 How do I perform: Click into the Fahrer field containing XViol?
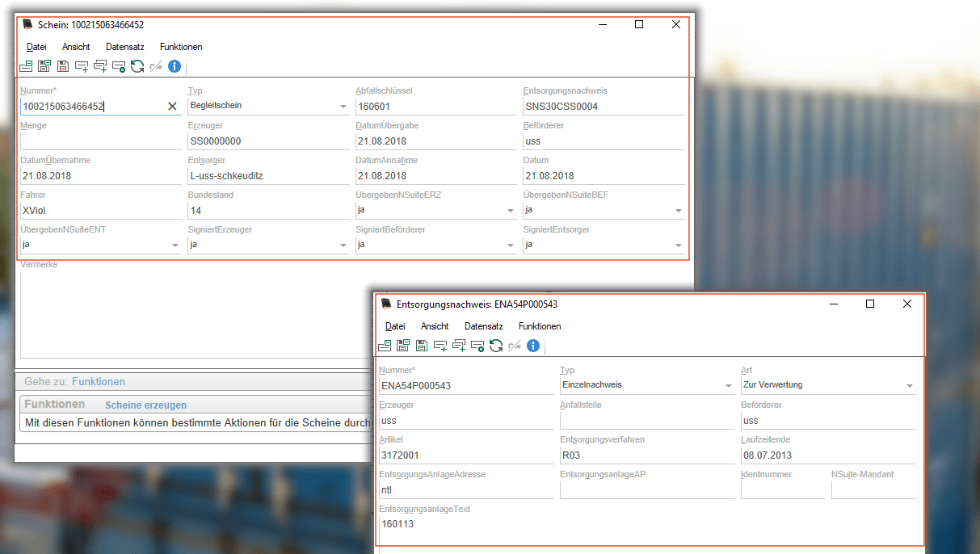coord(100,211)
